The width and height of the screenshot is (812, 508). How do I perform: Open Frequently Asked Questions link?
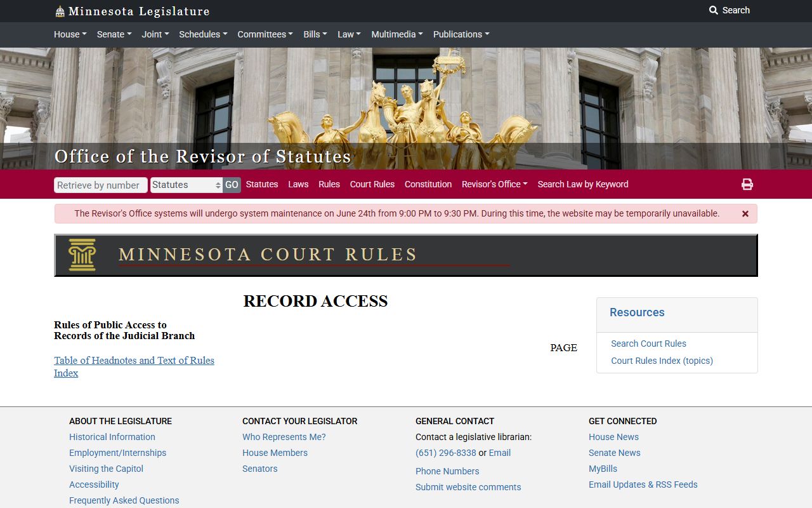click(124, 500)
